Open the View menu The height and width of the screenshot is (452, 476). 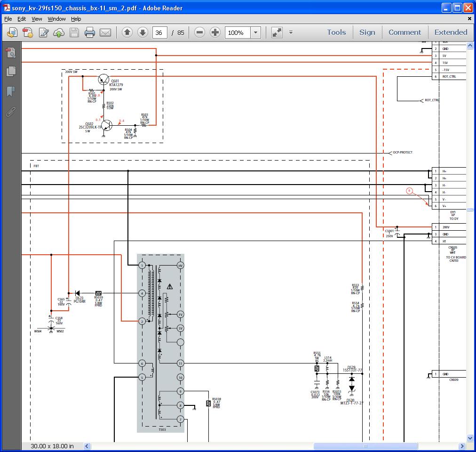click(37, 19)
